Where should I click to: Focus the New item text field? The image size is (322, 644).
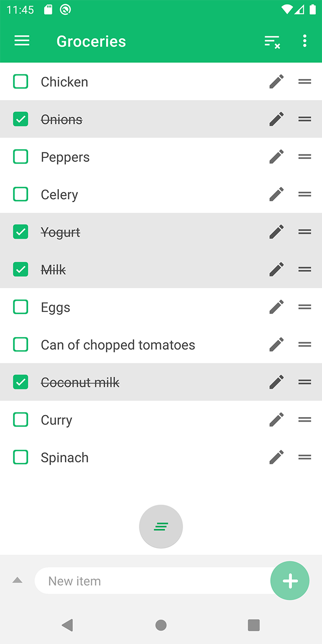coord(151,581)
